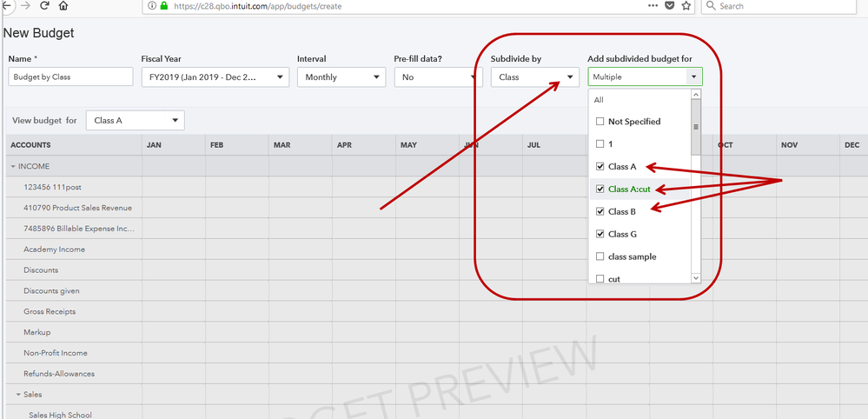
Task: Click the Pocket save icon in address bar
Action: (x=669, y=5)
